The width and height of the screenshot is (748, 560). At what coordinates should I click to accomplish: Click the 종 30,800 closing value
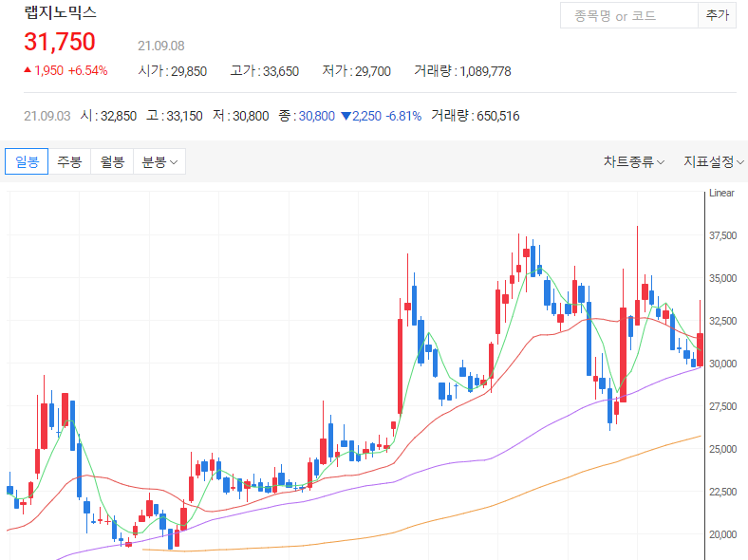click(307, 116)
